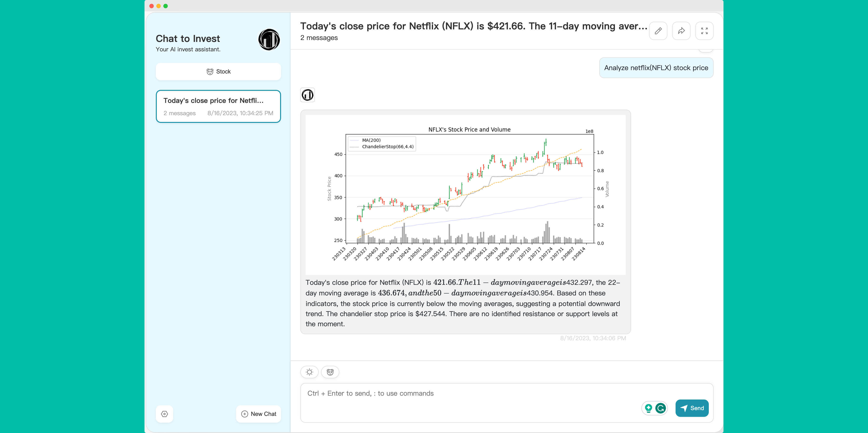Edit the conversation title with the pencil icon
This screenshot has height=433, width=868.
tap(658, 31)
